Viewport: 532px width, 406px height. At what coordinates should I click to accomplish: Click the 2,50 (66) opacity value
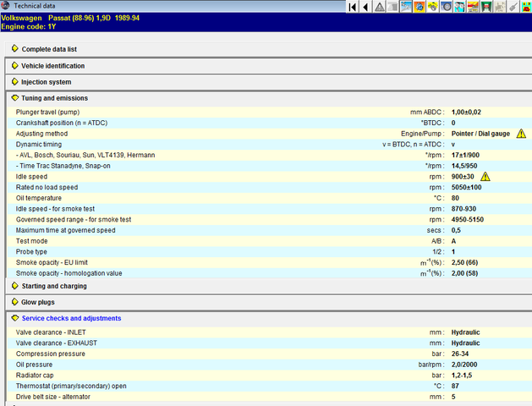coord(464,262)
